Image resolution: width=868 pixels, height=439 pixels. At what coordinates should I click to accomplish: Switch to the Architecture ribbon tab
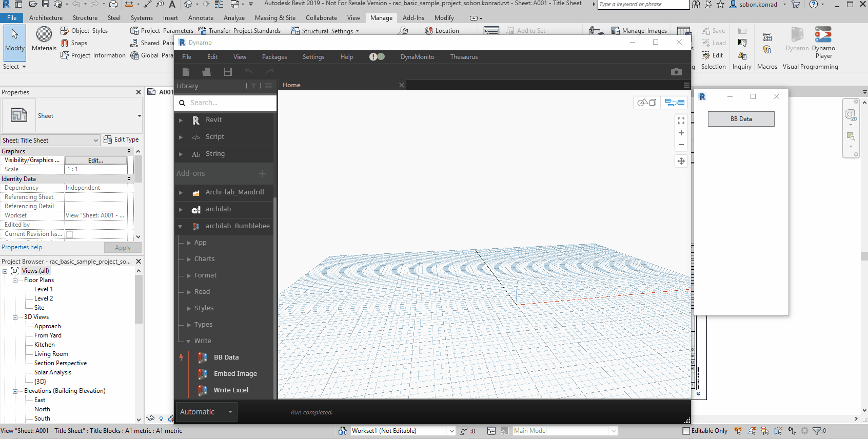pyautogui.click(x=46, y=18)
